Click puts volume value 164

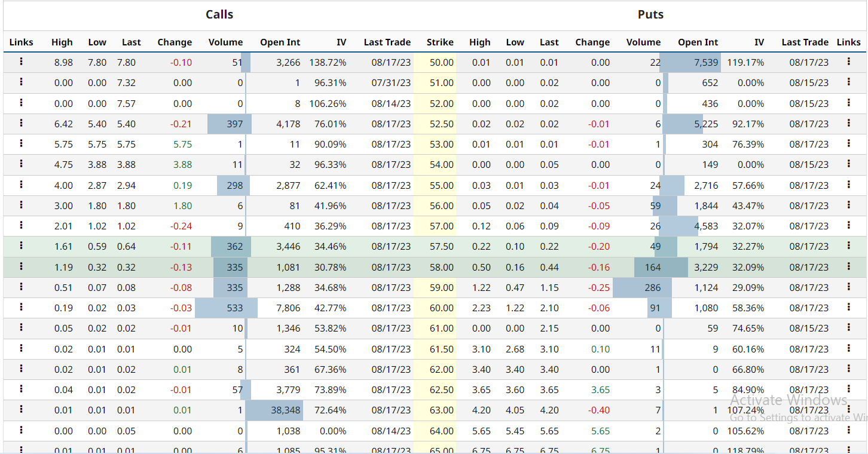pos(653,267)
